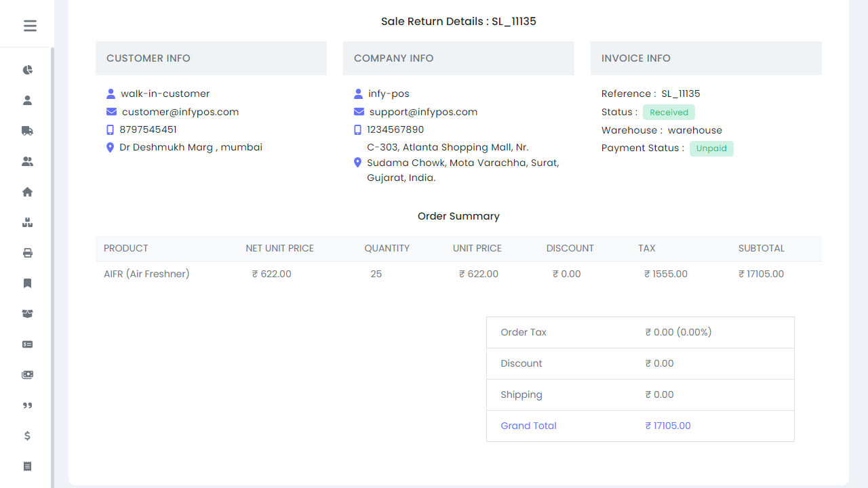Select the Customers person icon in sidebar
This screenshot has width=868, height=488.
tap(27, 100)
